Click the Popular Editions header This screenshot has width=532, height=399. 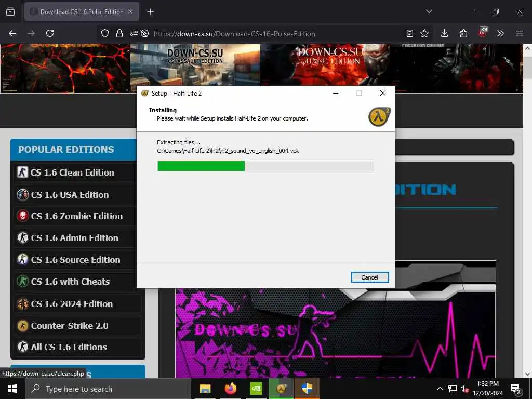pyautogui.click(x=73, y=150)
